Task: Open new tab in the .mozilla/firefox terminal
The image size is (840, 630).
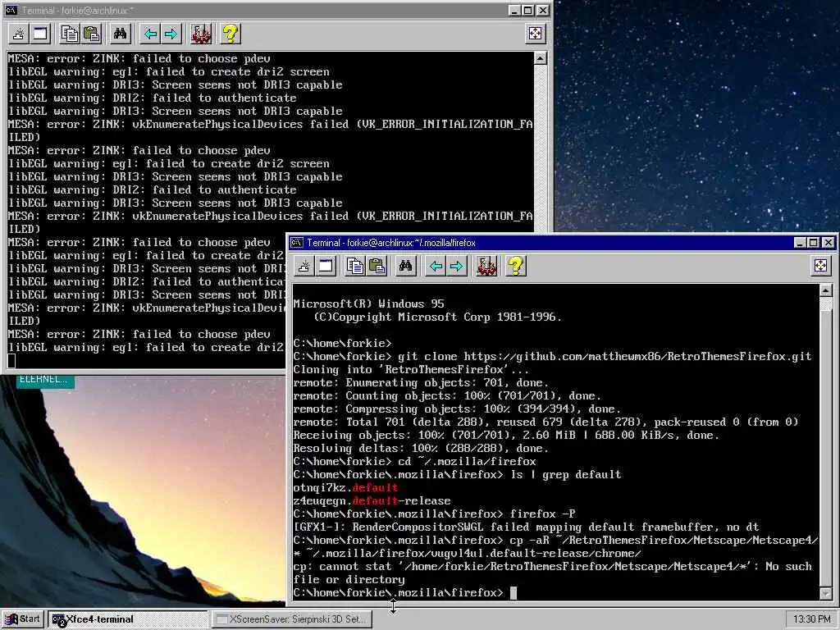Action: pos(304,267)
